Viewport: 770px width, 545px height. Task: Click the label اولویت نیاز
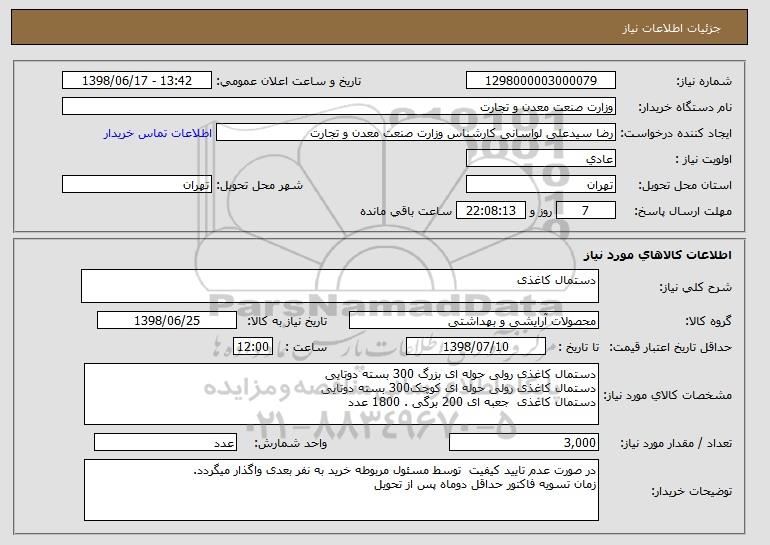point(704,159)
